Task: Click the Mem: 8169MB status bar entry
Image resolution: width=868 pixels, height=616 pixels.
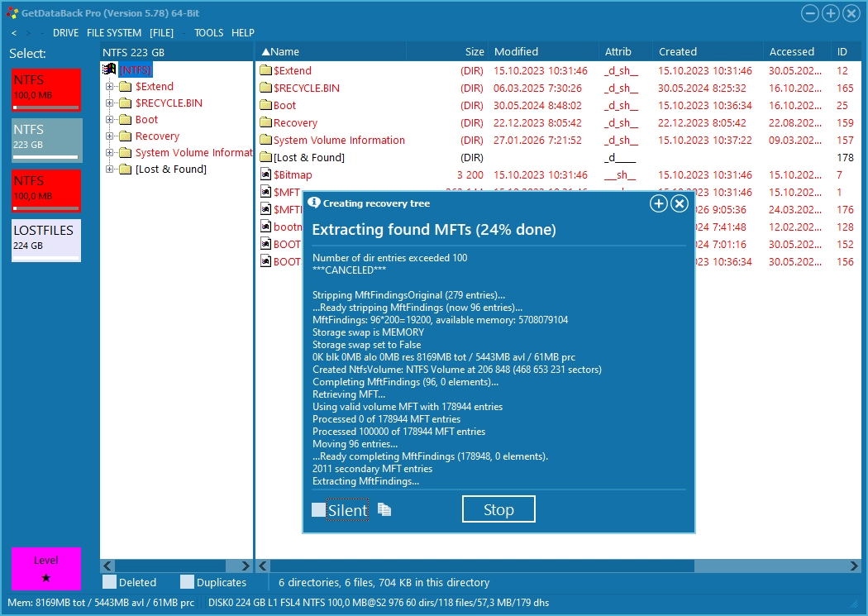Action: [x=101, y=603]
